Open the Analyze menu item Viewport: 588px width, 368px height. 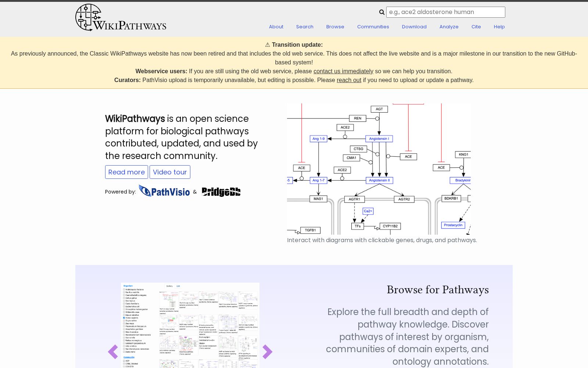[449, 26]
